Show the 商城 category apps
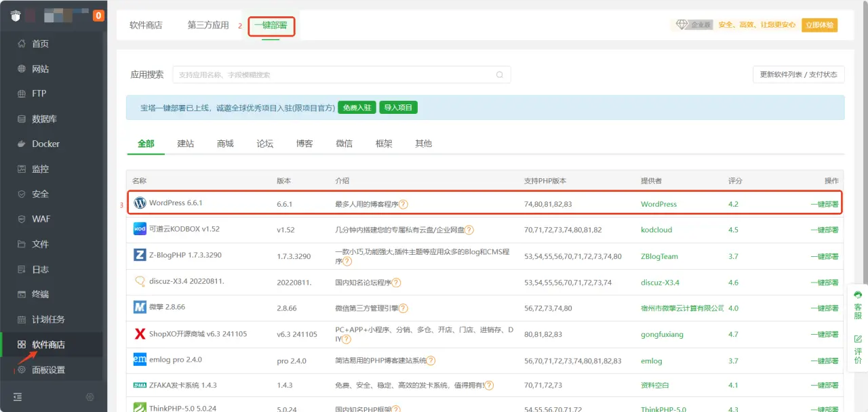The height and width of the screenshot is (412, 868). click(225, 144)
